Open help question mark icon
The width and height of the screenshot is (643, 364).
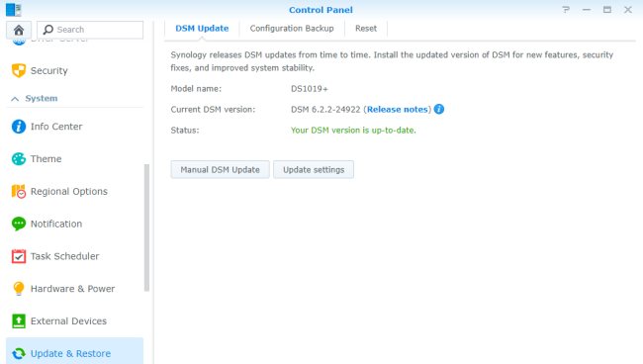point(566,10)
